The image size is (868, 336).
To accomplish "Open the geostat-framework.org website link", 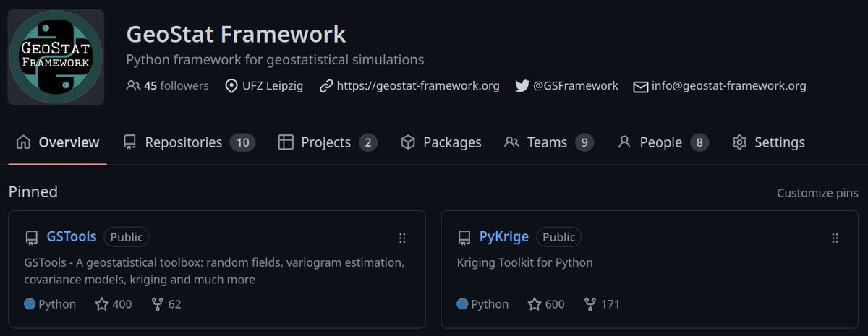I will (418, 85).
